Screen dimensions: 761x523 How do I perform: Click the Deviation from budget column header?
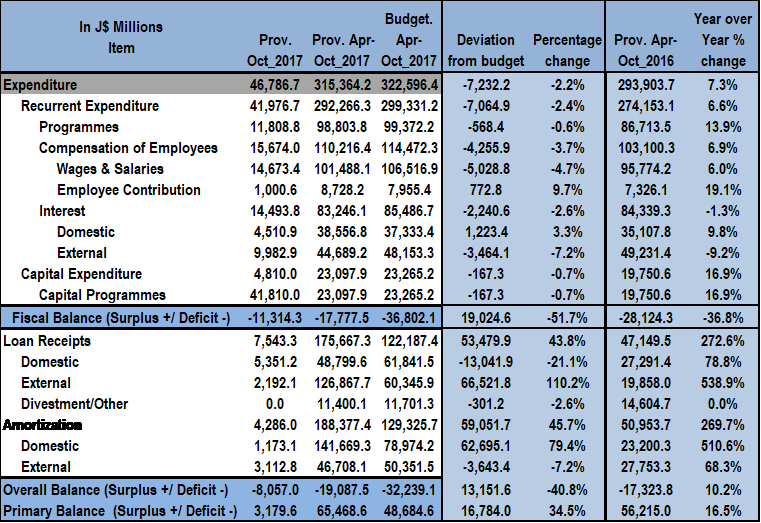[485, 50]
